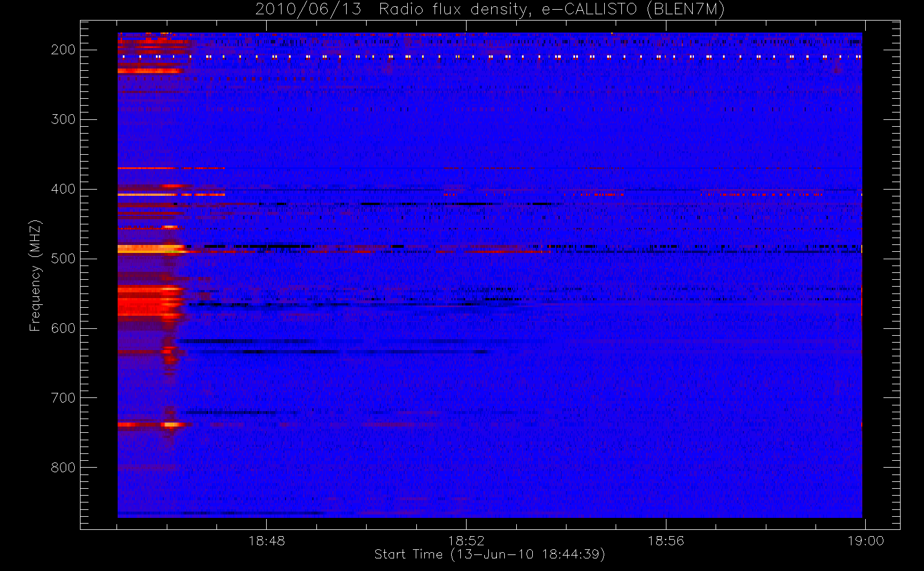Click the plot title '2010/06/13 Radio flux density'
This screenshot has width=924, height=571.
click(x=489, y=10)
